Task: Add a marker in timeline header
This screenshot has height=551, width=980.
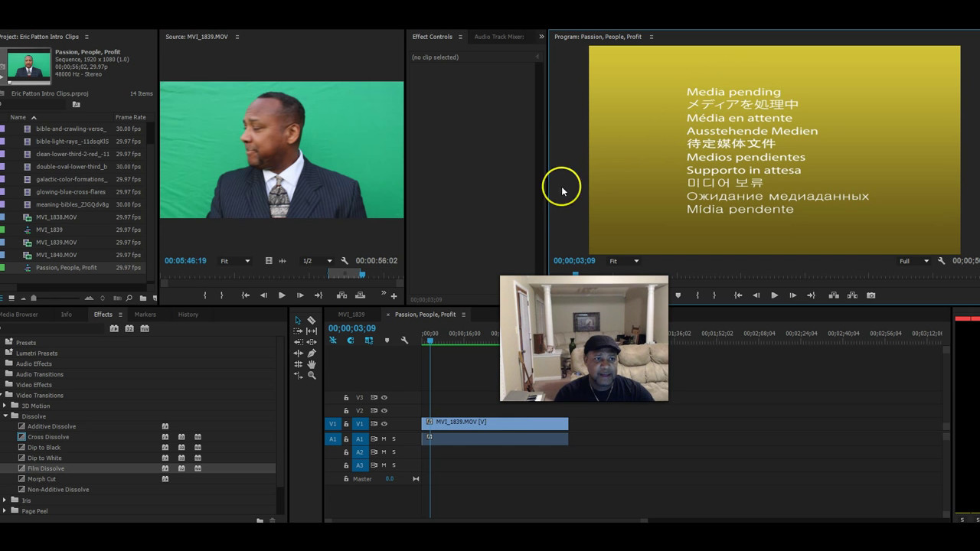Action: [387, 341]
